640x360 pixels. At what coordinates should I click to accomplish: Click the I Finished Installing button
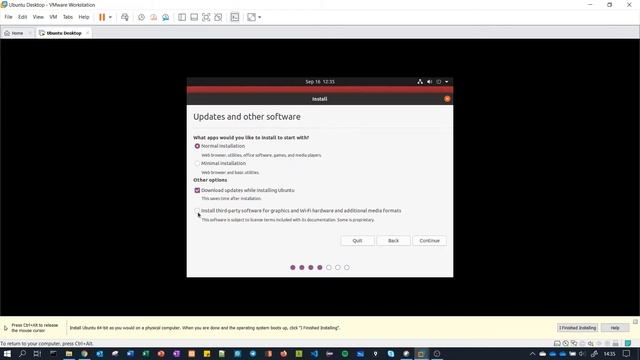578,328
